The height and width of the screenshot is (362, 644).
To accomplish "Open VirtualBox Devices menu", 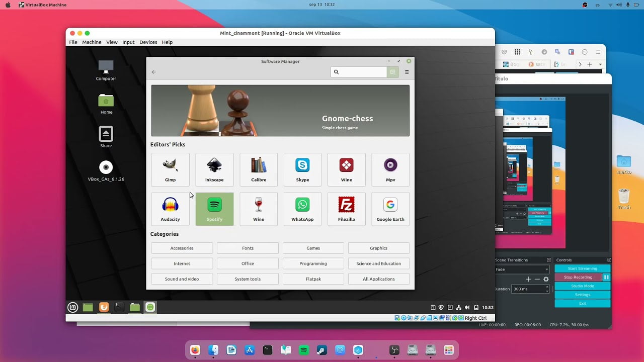I will click(148, 42).
